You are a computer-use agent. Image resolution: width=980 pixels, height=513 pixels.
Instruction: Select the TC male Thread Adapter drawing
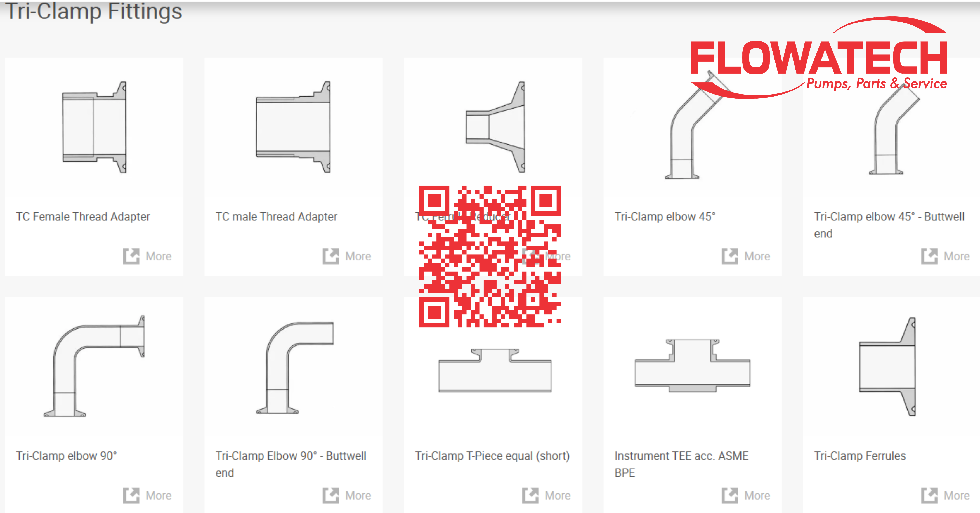(293, 127)
